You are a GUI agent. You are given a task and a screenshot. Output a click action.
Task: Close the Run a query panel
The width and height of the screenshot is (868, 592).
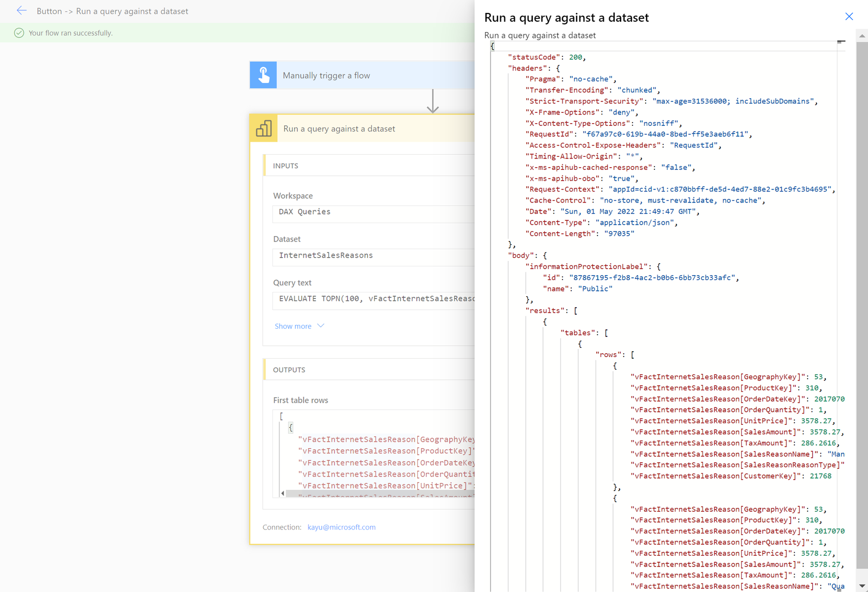coord(849,16)
